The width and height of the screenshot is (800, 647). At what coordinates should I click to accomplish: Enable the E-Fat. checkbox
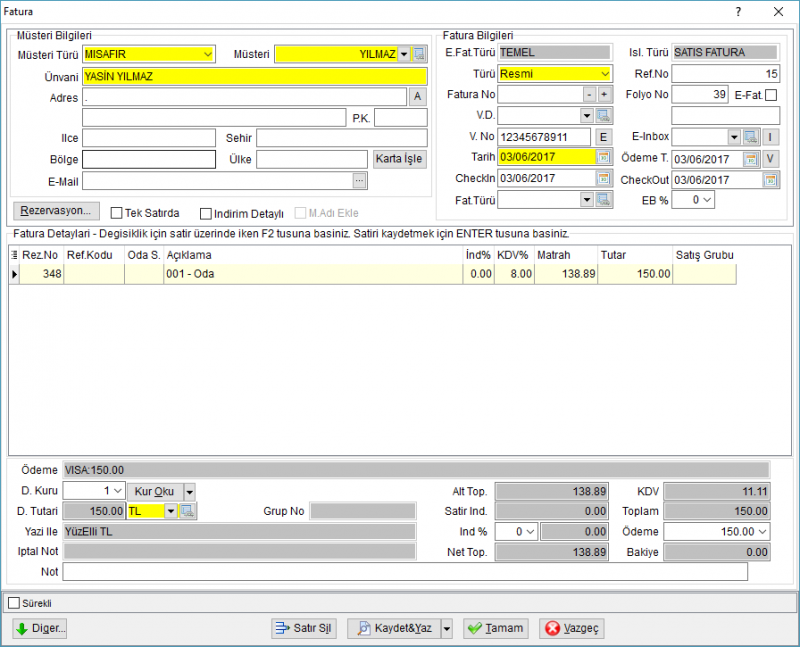(771, 95)
